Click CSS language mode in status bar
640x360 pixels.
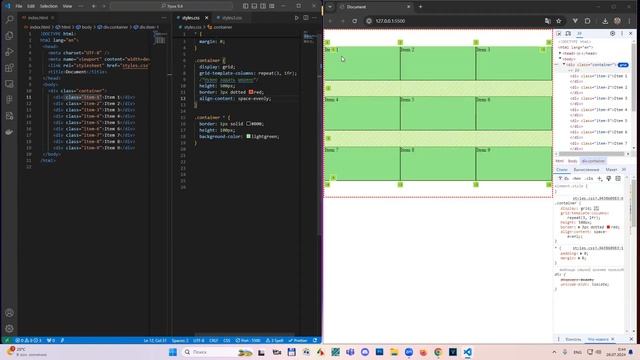coord(227,340)
